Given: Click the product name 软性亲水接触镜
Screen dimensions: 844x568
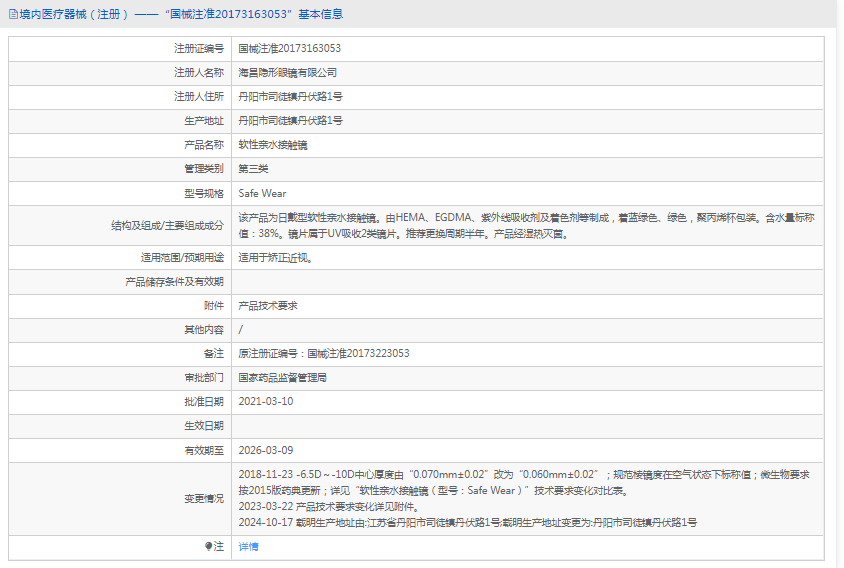Looking at the screenshot, I should pyautogui.click(x=272, y=145).
